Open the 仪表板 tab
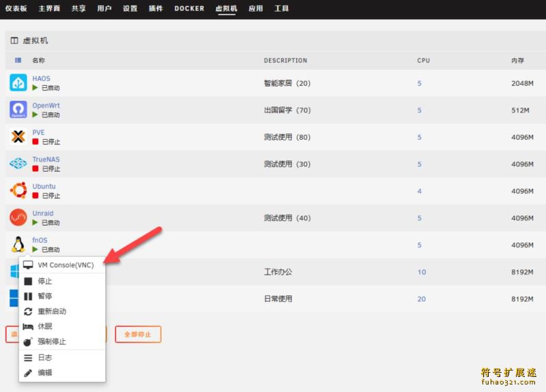The width and height of the screenshot is (546, 392). (16, 8)
